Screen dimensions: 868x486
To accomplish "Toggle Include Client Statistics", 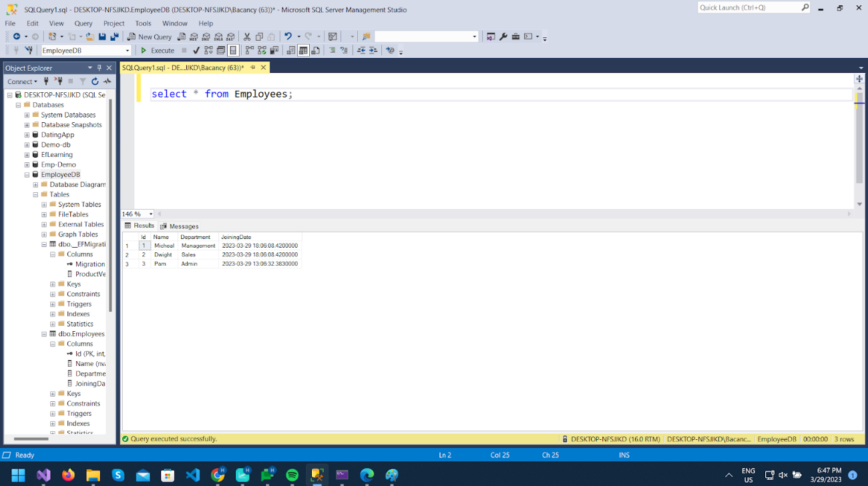I will click(x=274, y=50).
